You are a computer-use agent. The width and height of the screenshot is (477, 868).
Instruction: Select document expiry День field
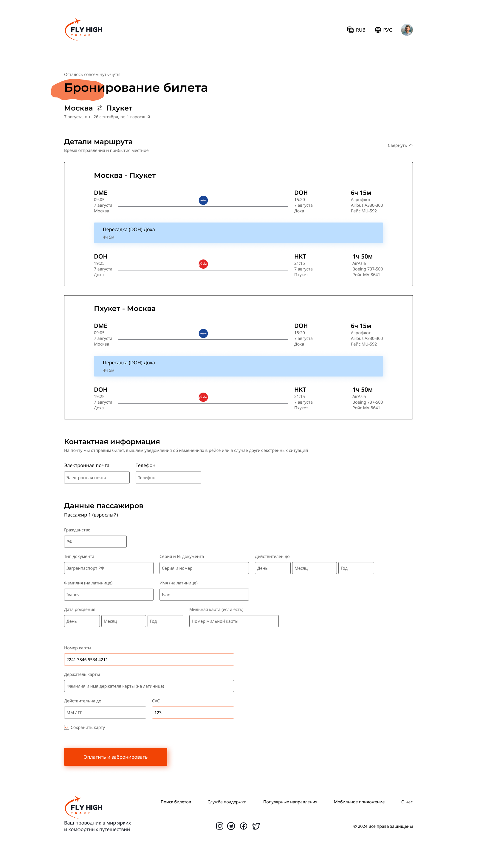(272, 568)
